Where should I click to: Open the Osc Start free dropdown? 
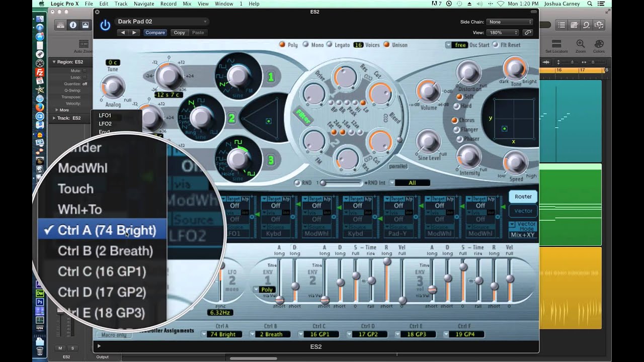(456, 45)
